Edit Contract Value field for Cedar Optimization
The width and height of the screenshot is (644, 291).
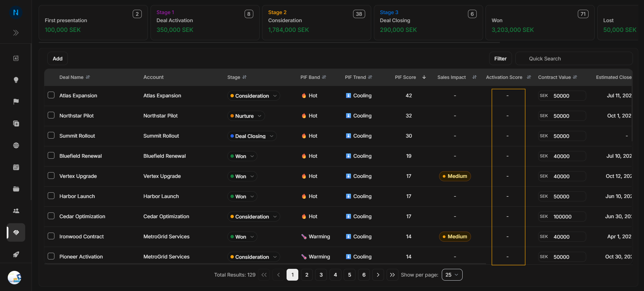562,216
